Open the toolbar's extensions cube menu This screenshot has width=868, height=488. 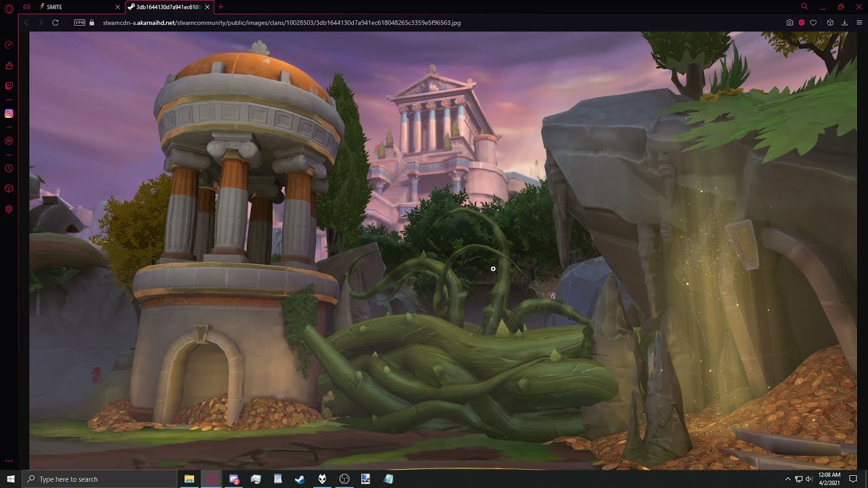point(830,22)
